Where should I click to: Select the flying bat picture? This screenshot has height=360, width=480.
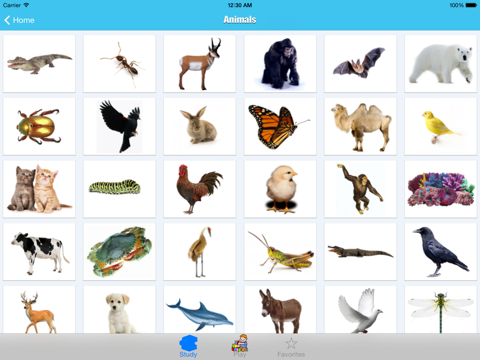click(x=360, y=64)
